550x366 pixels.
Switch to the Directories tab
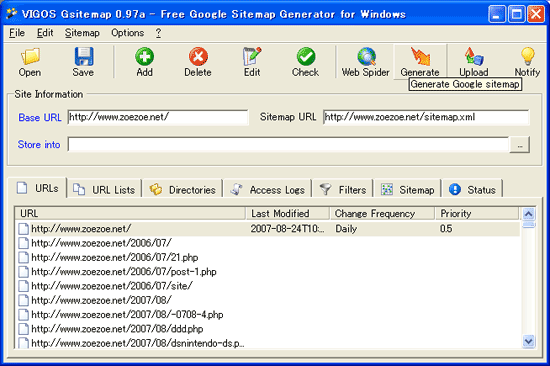coord(183,190)
